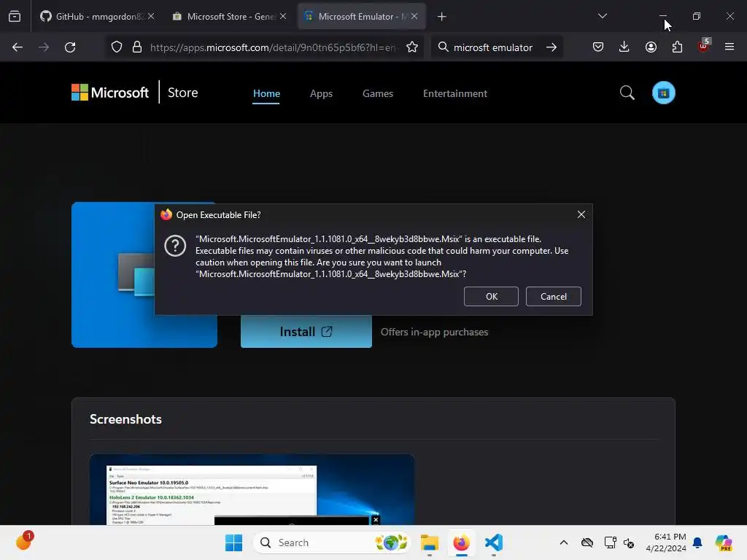Screen dimensions: 747x560
Task: Click the address bar URL
Action: (273, 47)
